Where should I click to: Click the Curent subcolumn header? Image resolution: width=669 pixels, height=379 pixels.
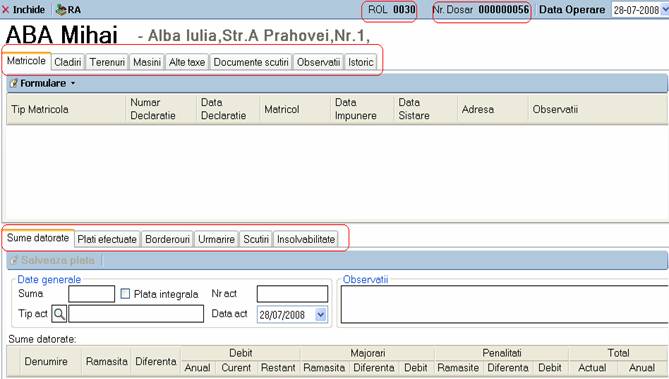236,367
